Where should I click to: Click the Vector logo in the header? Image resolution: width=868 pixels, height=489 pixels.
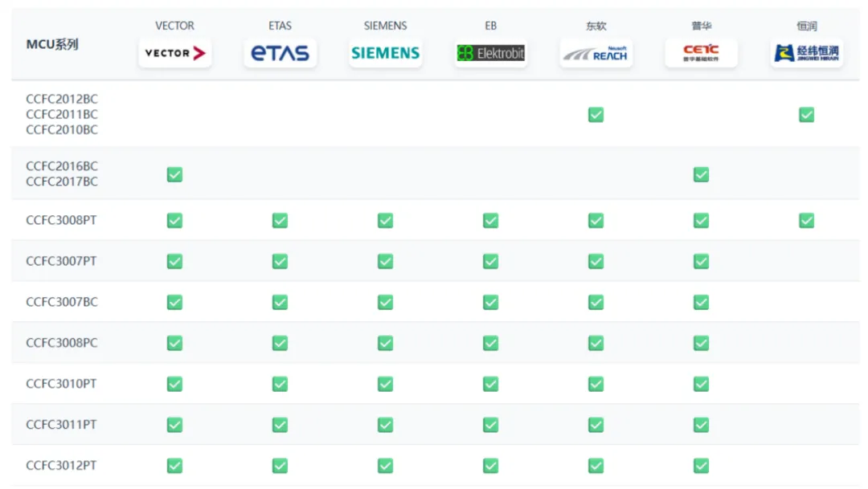pyautogui.click(x=175, y=53)
